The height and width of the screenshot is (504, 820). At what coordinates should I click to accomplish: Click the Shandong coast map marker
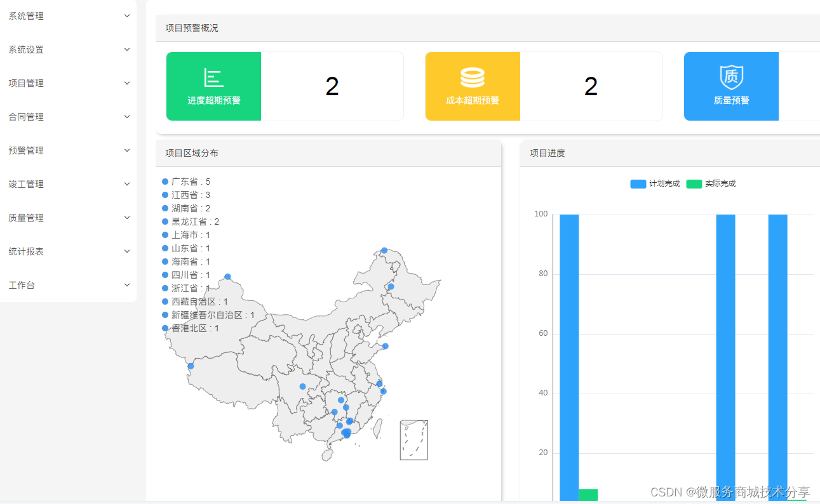pos(385,346)
